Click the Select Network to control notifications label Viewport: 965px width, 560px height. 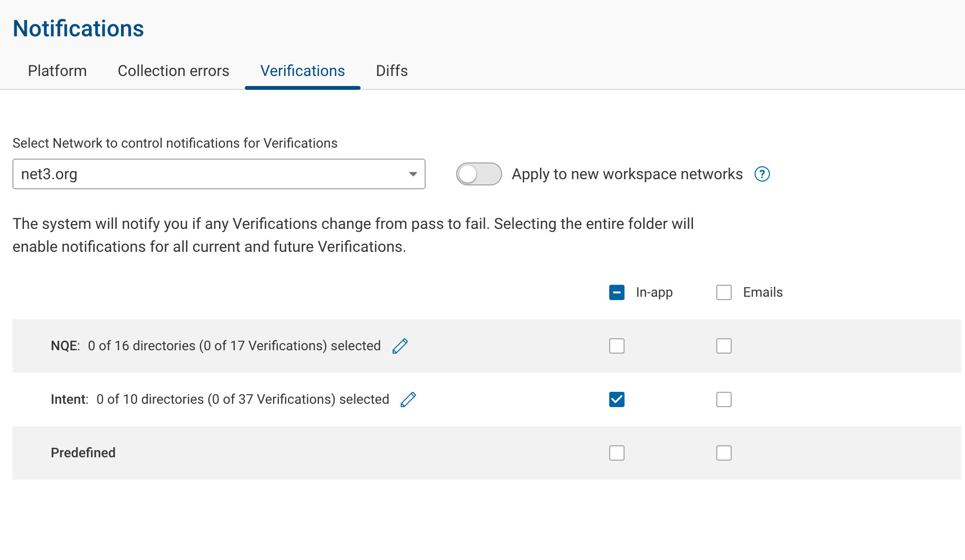click(x=175, y=143)
